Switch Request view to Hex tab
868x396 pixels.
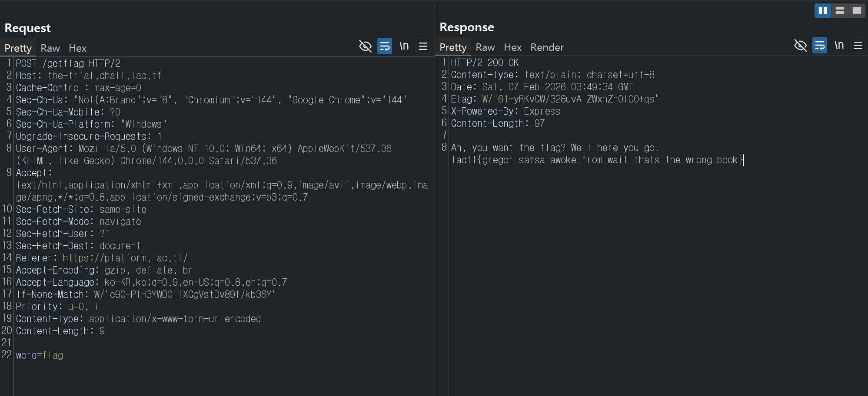tap(77, 48)
